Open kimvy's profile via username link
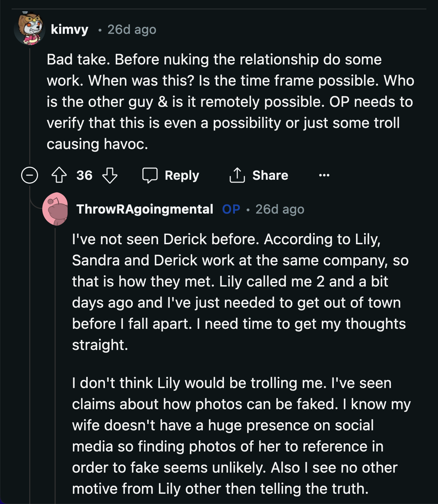 pos(69,30)
